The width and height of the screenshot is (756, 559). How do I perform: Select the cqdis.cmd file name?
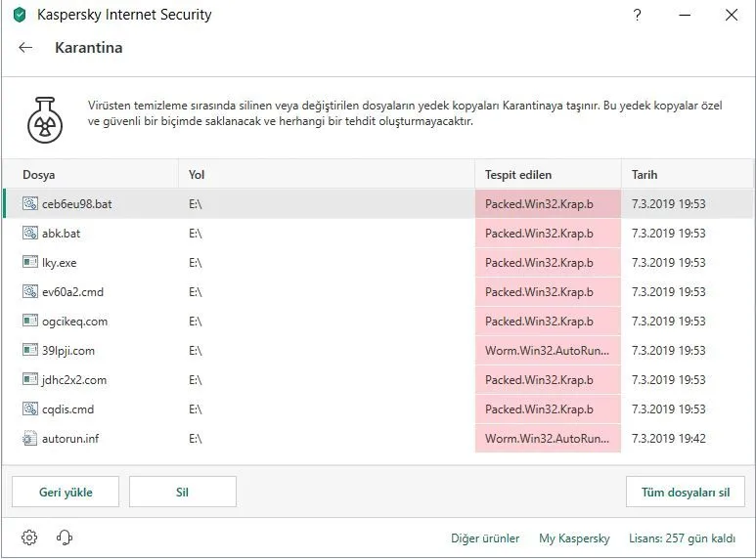click(67, 409)
